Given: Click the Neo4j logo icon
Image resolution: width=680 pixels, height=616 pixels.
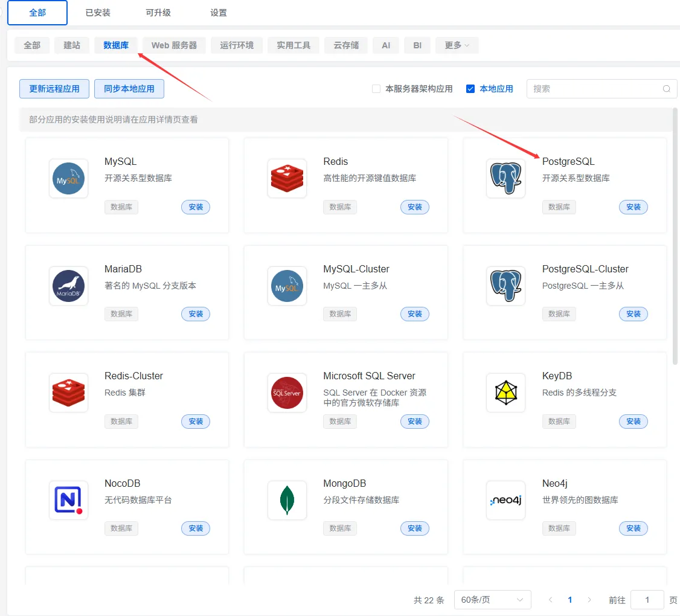Looking at the screenshot, I should [x=505, y=500].
